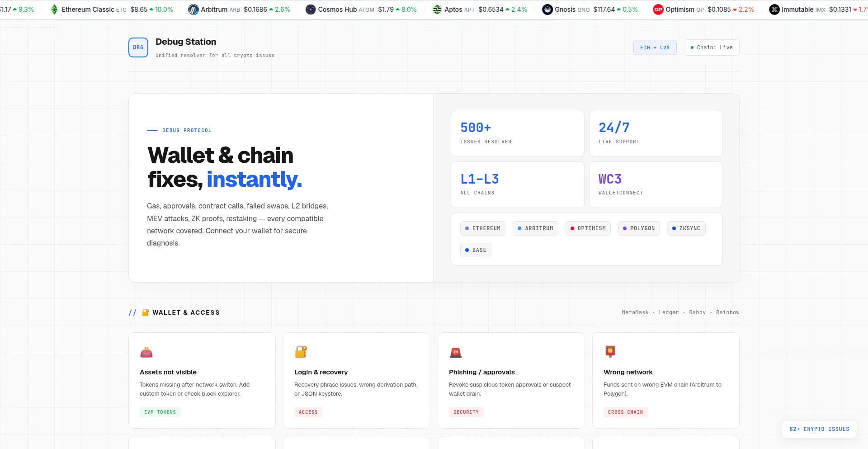
Task: Select the Optimism chain chip
Action: point(588,228)
